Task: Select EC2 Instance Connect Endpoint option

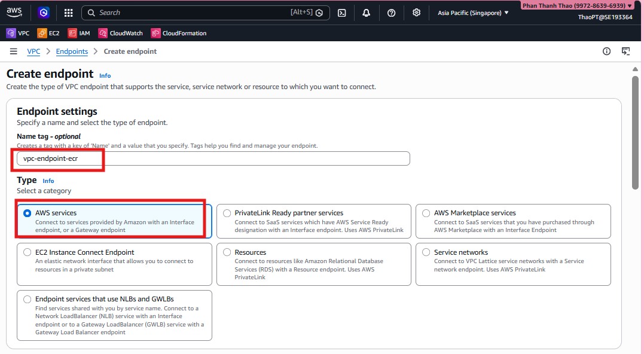Action: (x=27, y=252)
